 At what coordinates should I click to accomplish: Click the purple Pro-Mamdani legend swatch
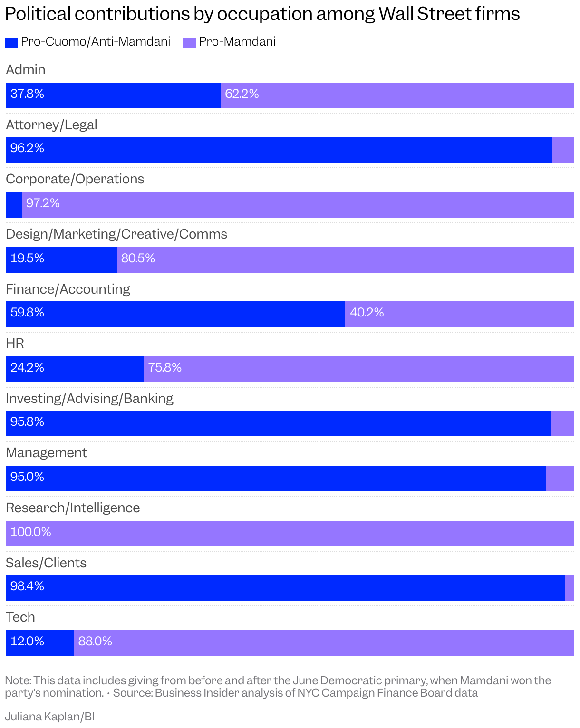click(x=189, y=43)
